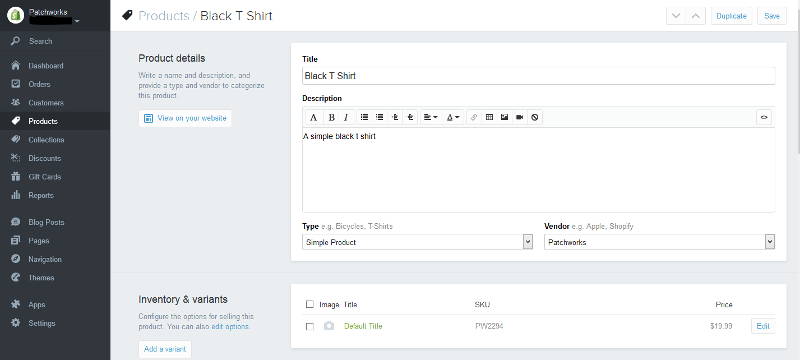The height and width of the screenshot is (360, 800).
Task: Clear formatting in description editor
Action: click(534, 117)
